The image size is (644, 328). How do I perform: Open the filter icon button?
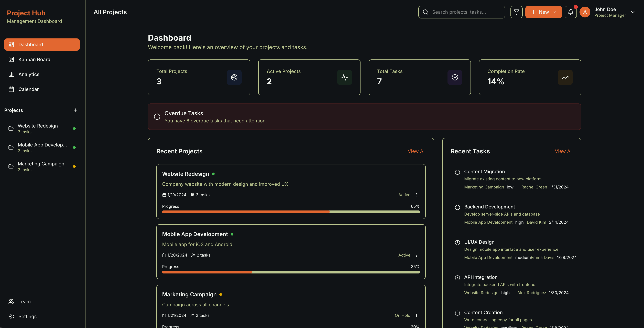[x=516, y=12]
